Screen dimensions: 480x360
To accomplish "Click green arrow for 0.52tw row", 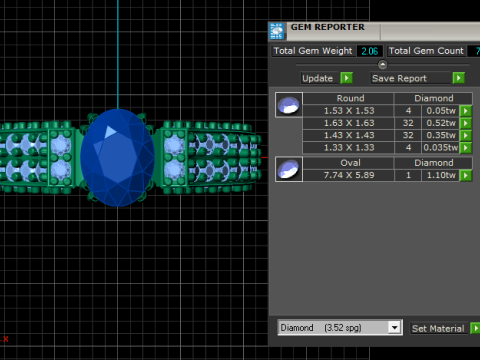I will pos(466,123).
